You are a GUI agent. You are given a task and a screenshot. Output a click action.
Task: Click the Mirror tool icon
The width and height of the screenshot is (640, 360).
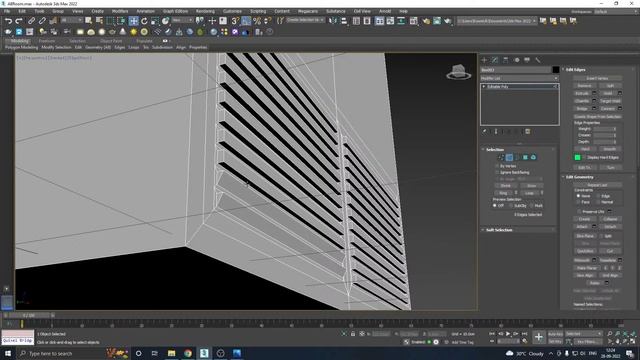(x=333, y=21)
